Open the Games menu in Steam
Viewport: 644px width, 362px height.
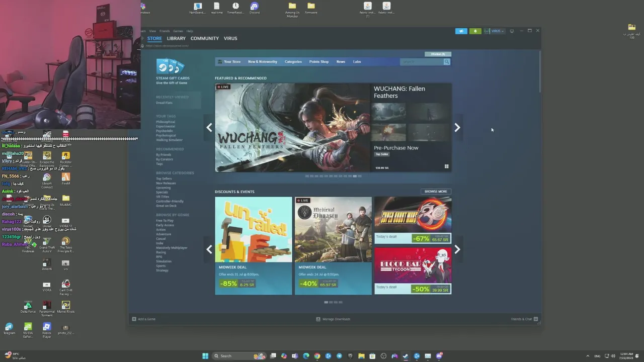178,31
